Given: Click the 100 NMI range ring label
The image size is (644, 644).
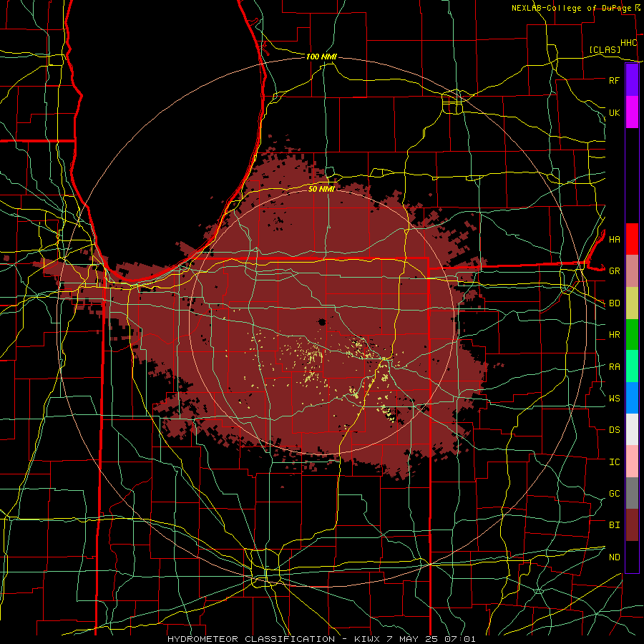Looking at the screenshot, I should point(321,57).
